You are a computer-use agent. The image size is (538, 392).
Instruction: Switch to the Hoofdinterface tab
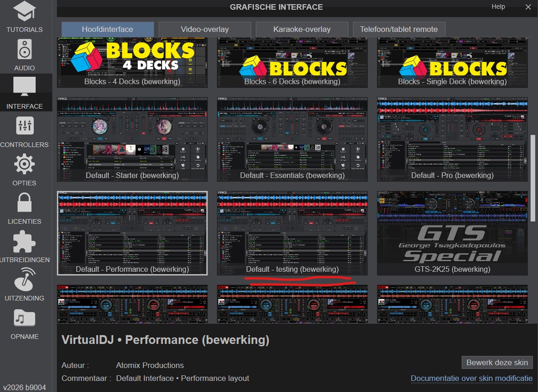click(x=107, y=29)
